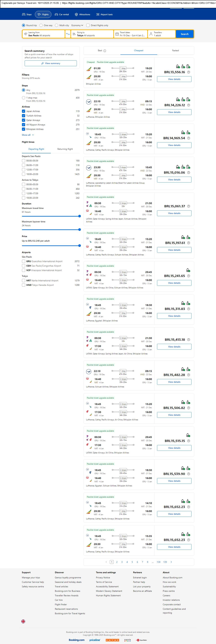Click View details for the BRL13,556.16 flight
Screen dimensions: 216x644
tap(174, 79)
